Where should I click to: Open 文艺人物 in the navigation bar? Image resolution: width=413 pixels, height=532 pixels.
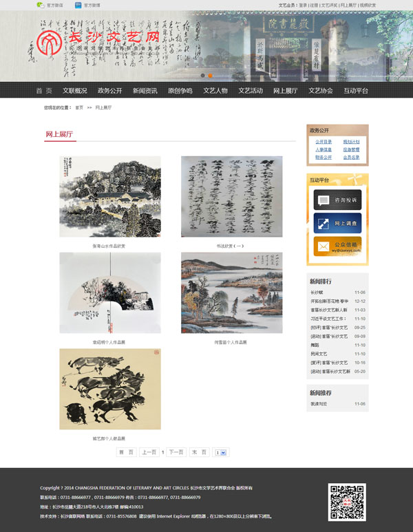coord(215,91)
